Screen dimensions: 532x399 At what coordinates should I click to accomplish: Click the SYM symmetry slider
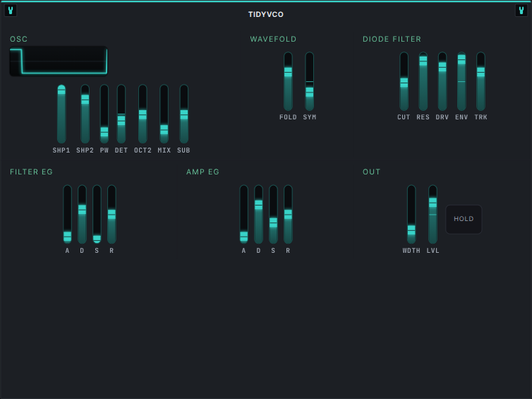pos(310,81)
